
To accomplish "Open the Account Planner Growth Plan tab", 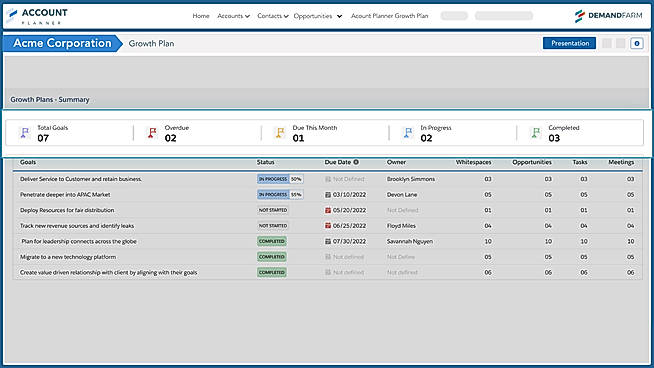I will click(390, 16).
